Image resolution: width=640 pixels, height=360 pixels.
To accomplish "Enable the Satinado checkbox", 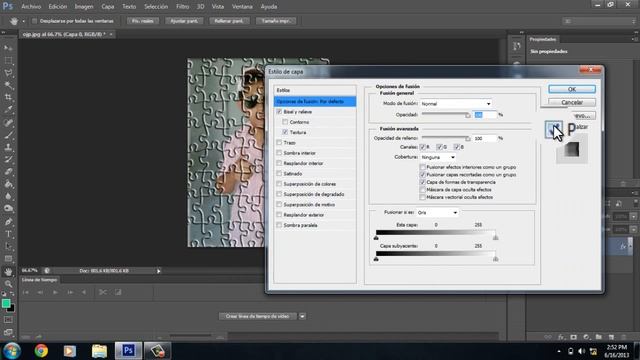I will coord(279,173).
